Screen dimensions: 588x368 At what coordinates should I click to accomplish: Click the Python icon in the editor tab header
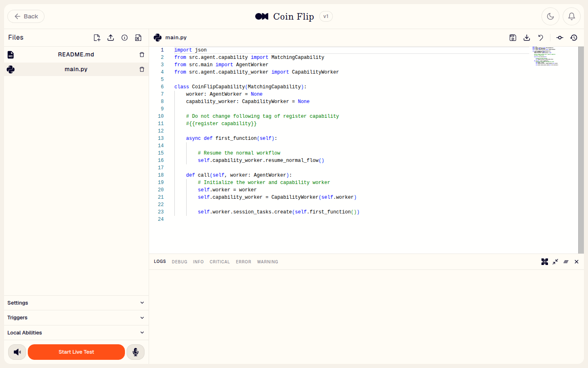tap(158, 38)
